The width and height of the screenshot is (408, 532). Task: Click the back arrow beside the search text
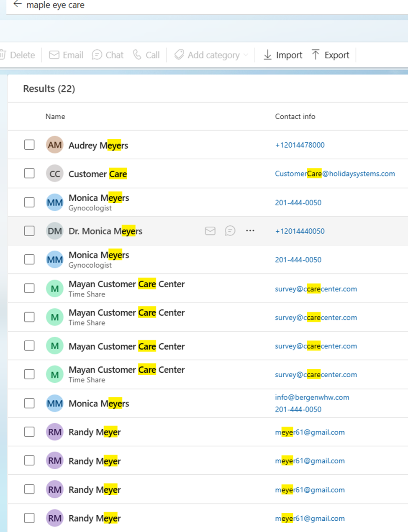(17, 5)
